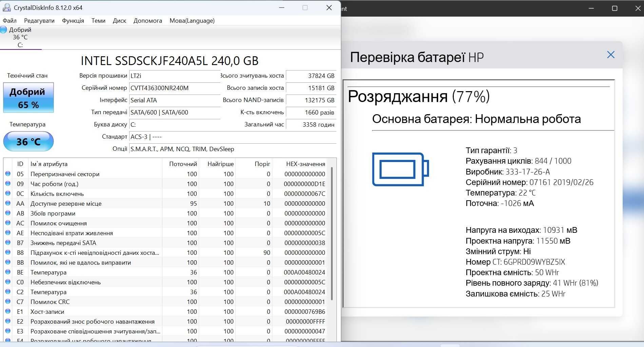The width and height of the screenshot is (644, 347).
Task: Click the blue battery icon in HP dialog
Action: pyautogui.click(x=401, y=169)
